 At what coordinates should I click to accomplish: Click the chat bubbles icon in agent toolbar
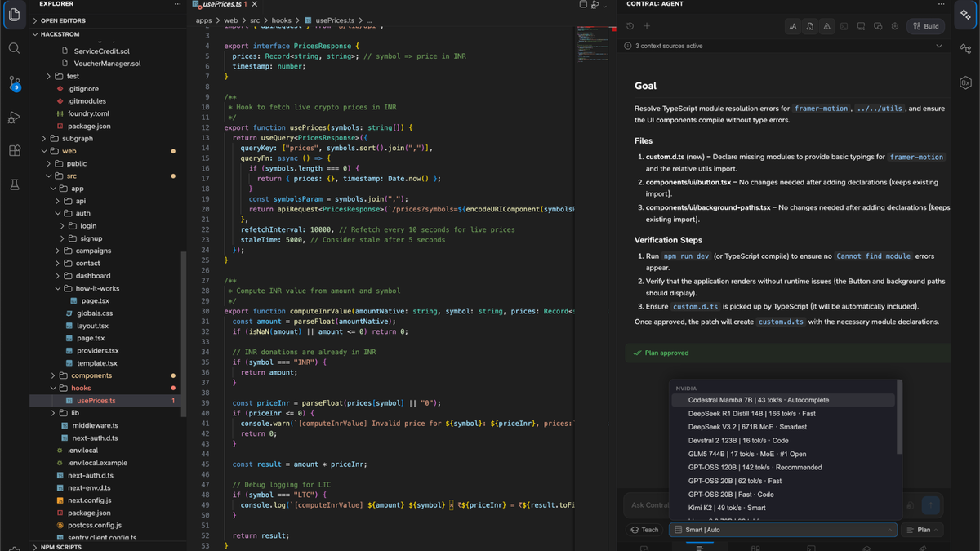pos(878,26)
